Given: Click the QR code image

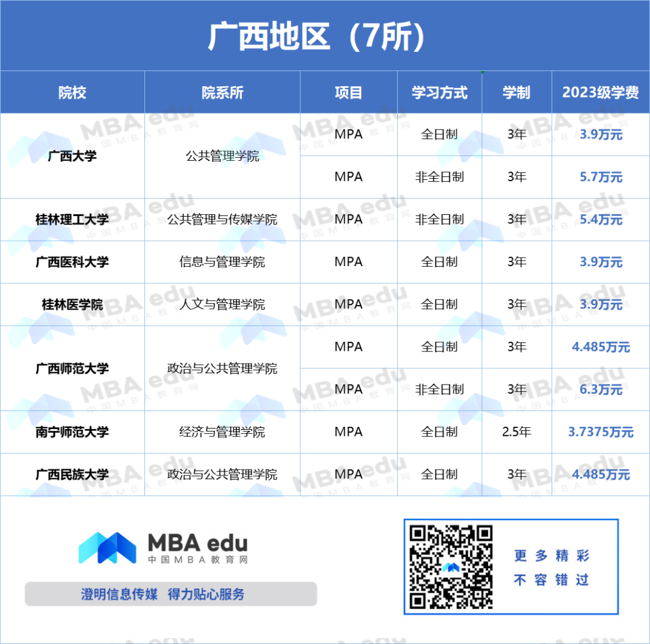Looking at the screenshot, I should [x=451, y=567].
